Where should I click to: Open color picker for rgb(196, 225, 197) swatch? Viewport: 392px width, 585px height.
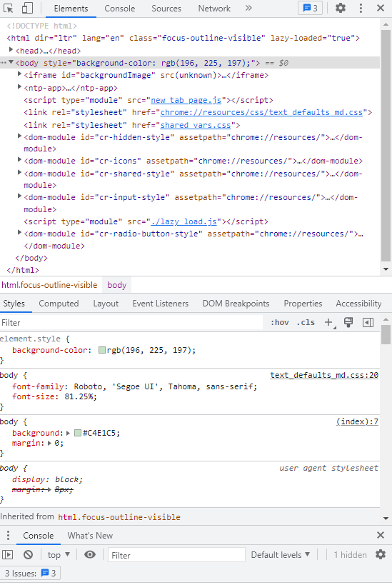click(x=102, y=350)
